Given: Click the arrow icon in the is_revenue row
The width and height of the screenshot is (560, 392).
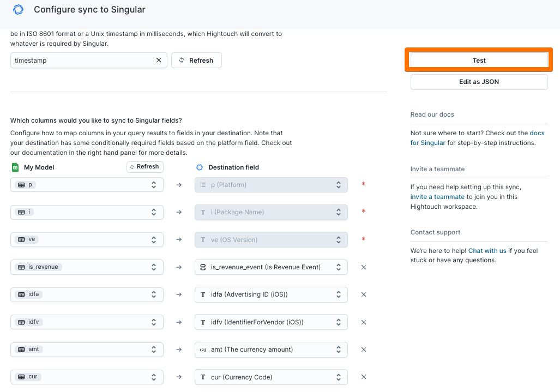Looking at the screenshot, I should tap(179, 267).
